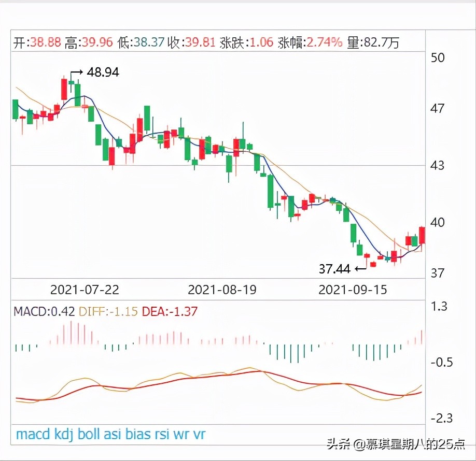This screenshot has height=461, width=476.
Task: Click the 47 price axis label
Action: tap(438, 108)
